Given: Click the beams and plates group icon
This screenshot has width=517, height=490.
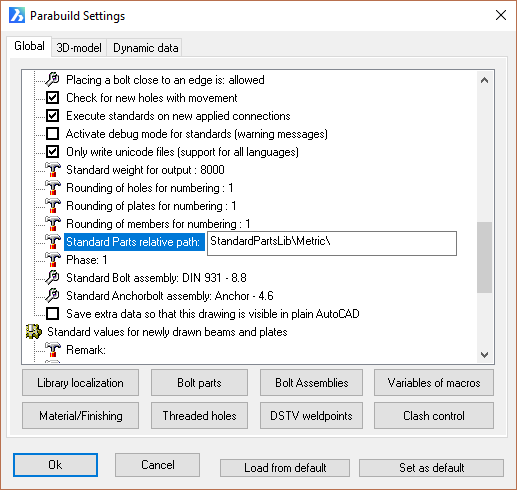Looking at the screenshot, I should (34, 332).
